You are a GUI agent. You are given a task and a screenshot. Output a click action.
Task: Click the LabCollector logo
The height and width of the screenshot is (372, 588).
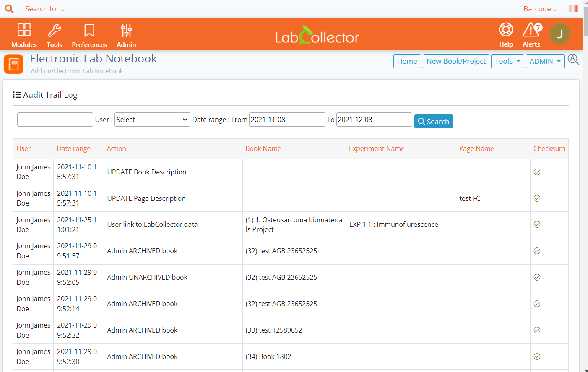click(317, 35)
